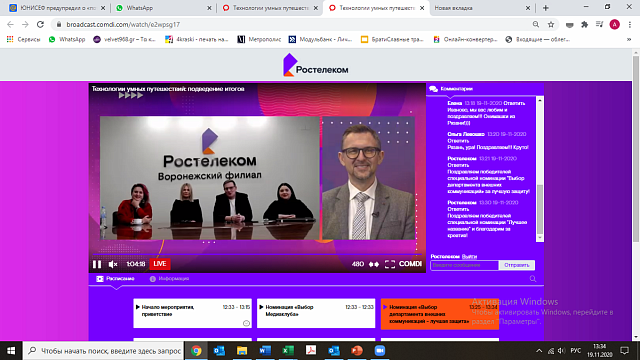The height and width of the screenshot is (360, 640).
Task: Open the Расписание schedule tab
Action: point(116,279)
